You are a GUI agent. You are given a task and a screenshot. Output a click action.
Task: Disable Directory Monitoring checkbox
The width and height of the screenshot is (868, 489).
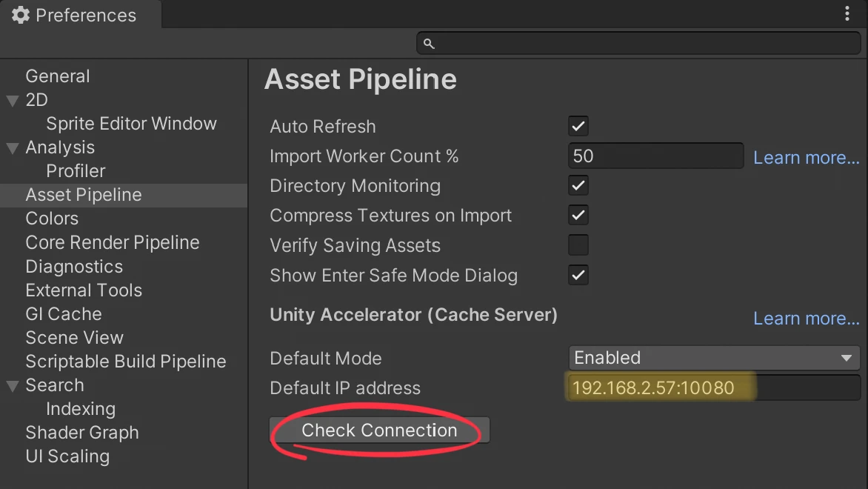(x=578, y=185)
